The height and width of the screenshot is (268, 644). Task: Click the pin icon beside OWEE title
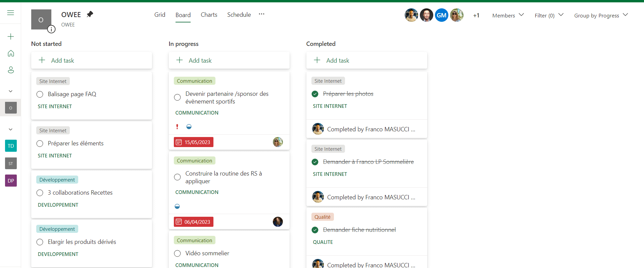[x=90, y=14]
